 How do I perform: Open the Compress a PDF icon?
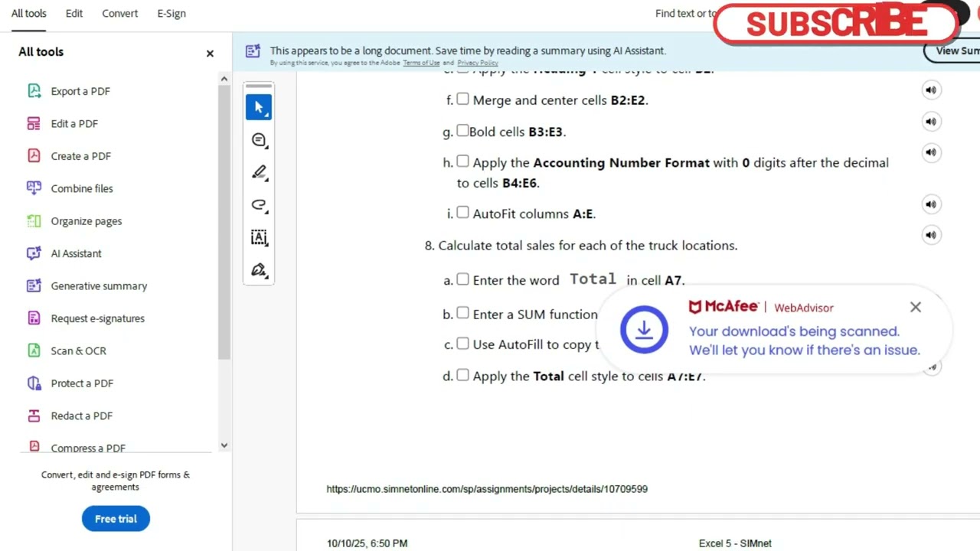tap(34, 447)
